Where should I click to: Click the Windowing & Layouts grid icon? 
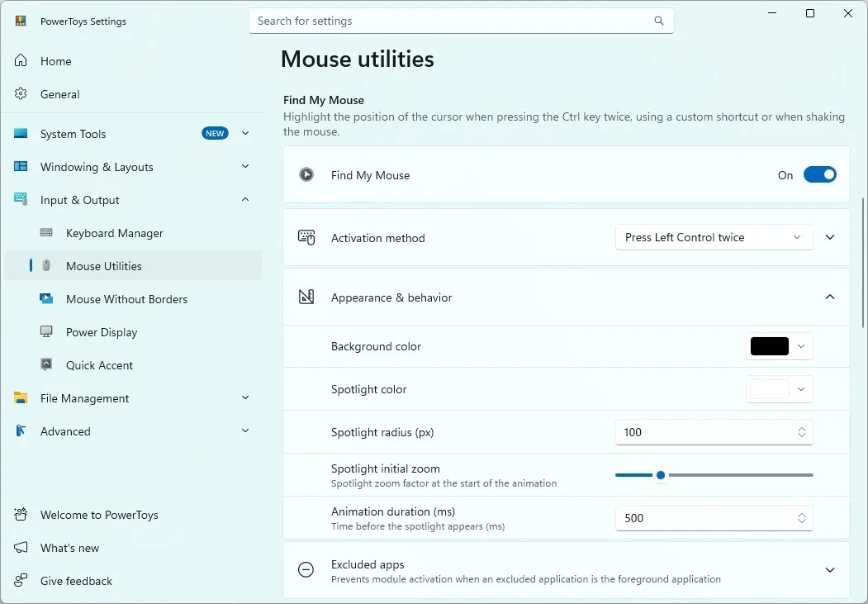point(21,166)
